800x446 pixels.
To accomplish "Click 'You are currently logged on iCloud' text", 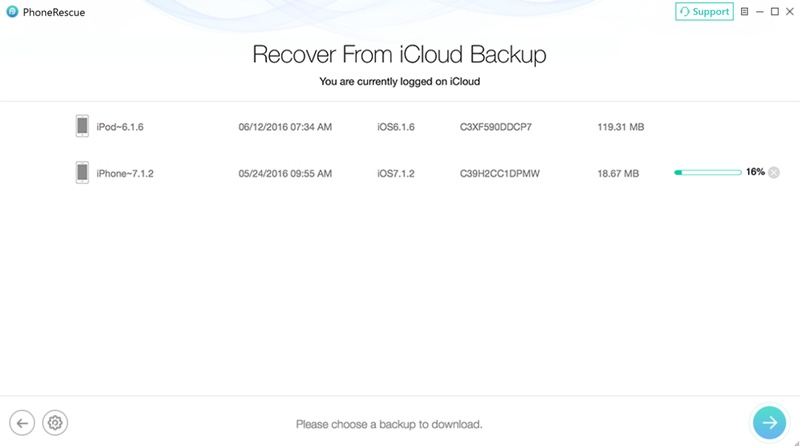I will pos(399,82).
